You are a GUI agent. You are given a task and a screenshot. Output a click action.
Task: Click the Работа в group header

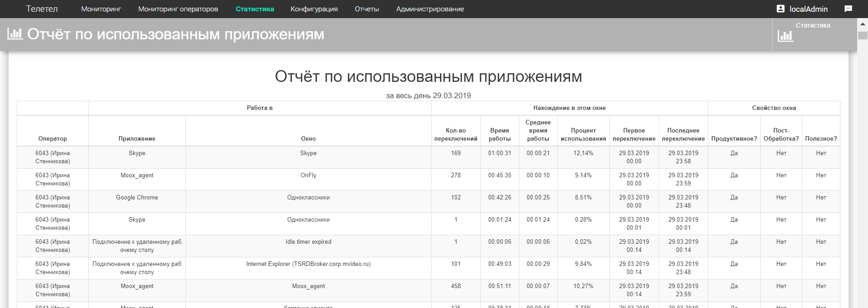tap(260, 108)
